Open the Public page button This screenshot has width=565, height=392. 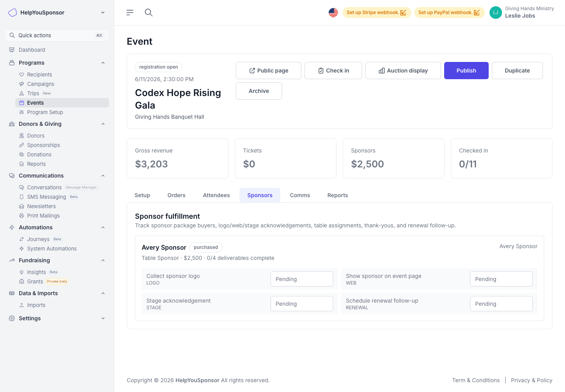tap(268, 71)
